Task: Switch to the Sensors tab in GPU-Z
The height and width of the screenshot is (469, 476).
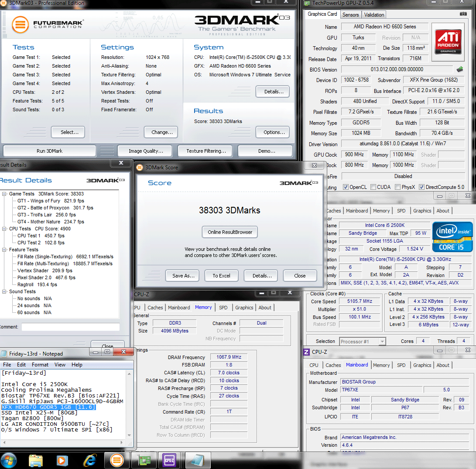Action: (351, 14)
